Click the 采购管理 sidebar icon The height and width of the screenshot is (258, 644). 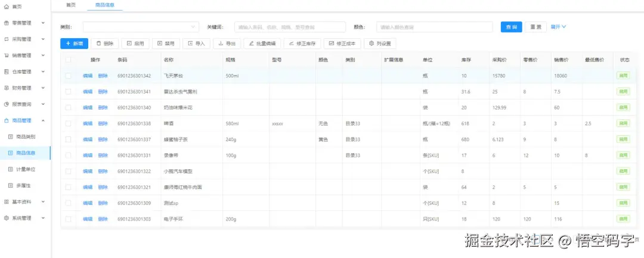(x=6, y=39)
